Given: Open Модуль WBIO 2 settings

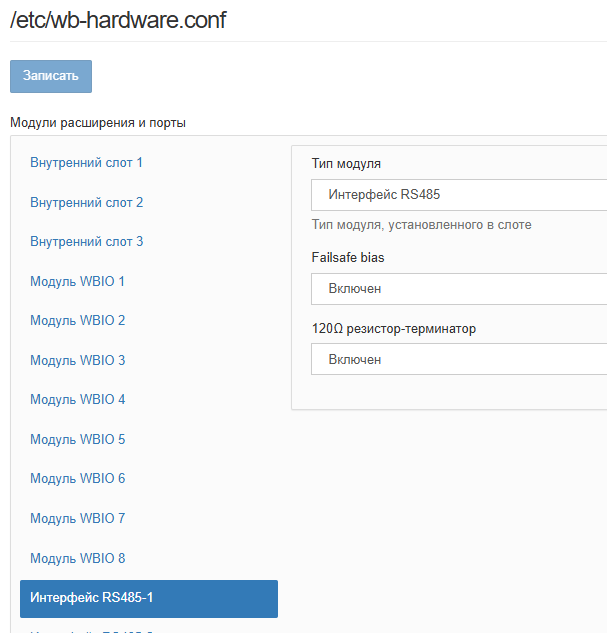Looking at the screenshot, I should point(78,320).
